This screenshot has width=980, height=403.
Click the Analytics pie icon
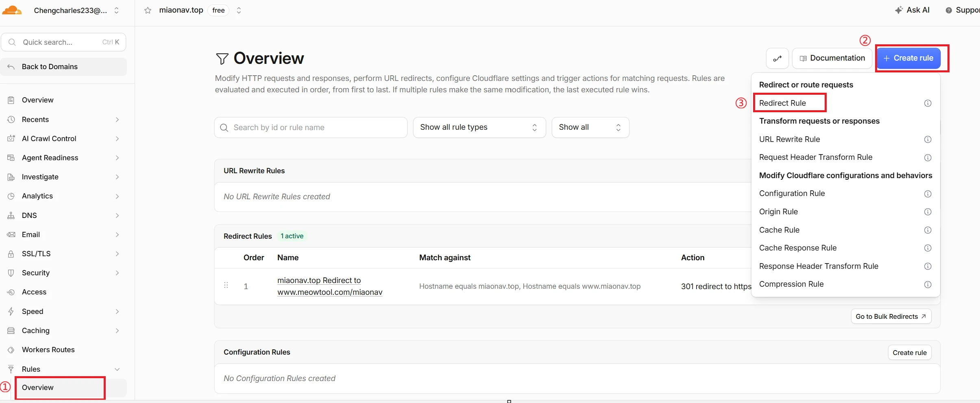pyautogui.click(x=11, y=196)
